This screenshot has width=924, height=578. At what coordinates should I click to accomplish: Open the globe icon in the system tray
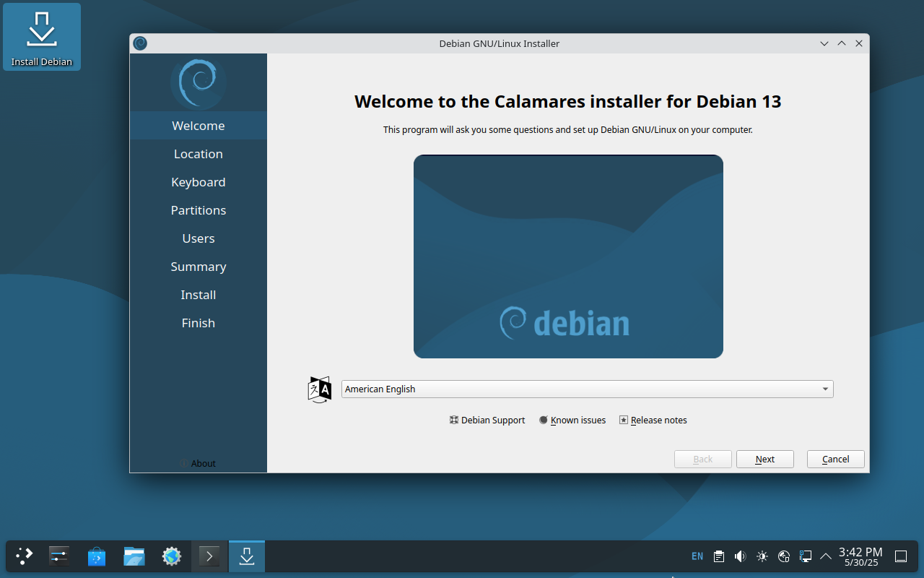pos(784,556)
